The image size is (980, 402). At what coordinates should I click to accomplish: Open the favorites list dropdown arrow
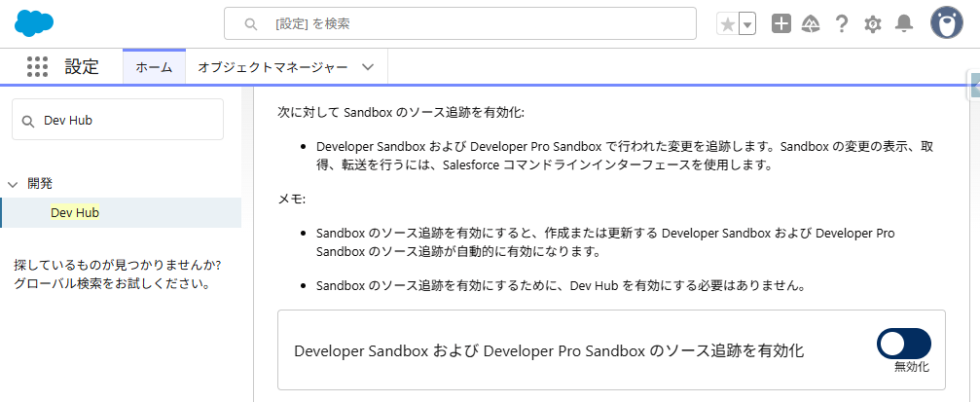click(747, 24)
